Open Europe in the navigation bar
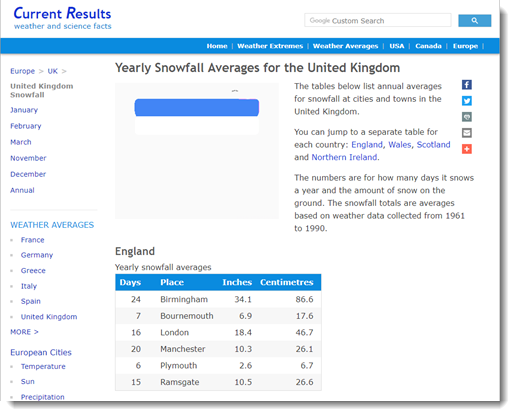This screenshot has height=416, width=515. click(x=465, y=46)
